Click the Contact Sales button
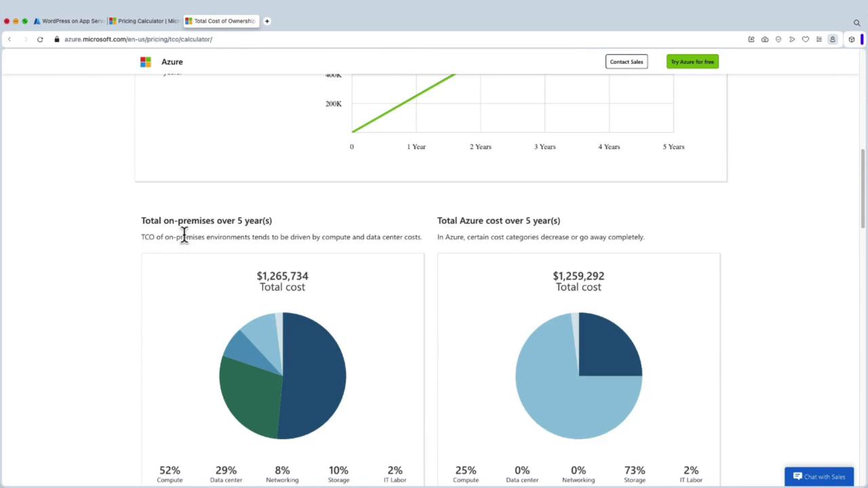Image resolution: width=868 pixels, height=488 pixels. click(x=626, y=62)
